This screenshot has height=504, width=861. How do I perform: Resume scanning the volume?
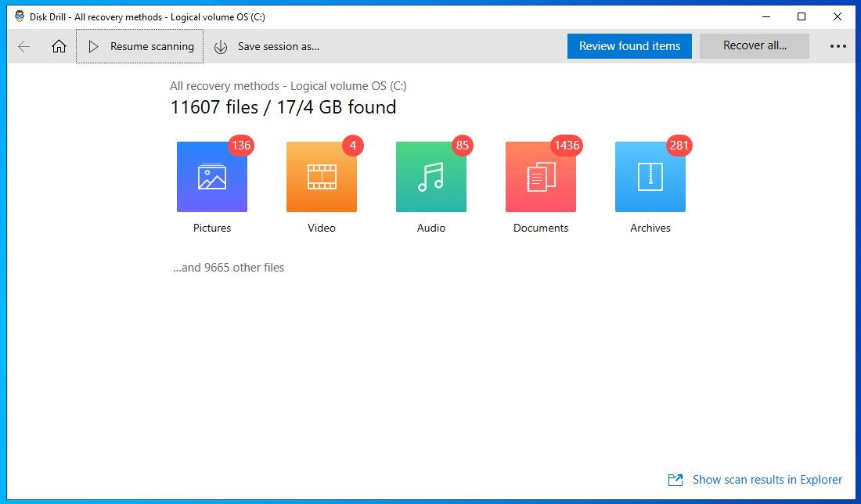(140, 47)
